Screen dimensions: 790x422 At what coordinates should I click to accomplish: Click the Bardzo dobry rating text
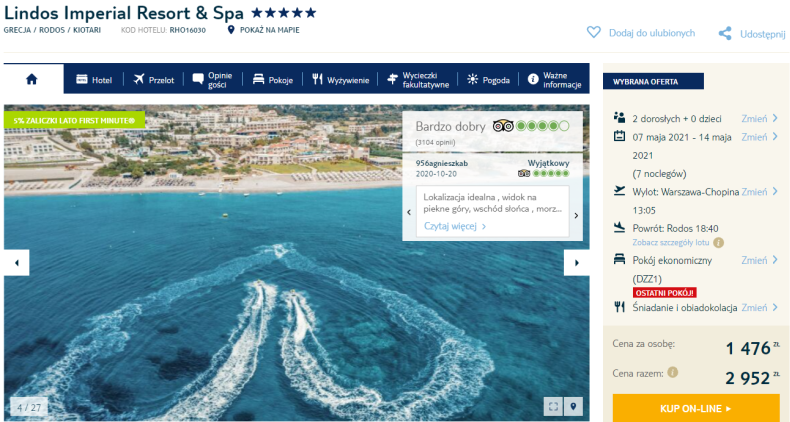450,126
